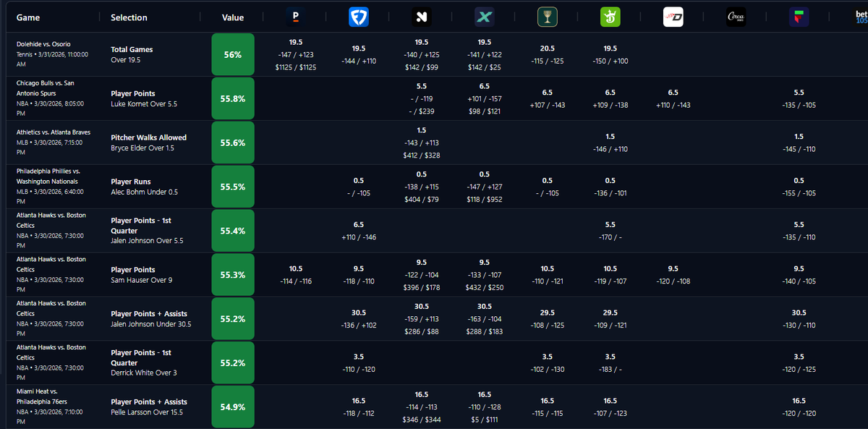Click the -144 / +110 odds cell
This screenshot has width=868, height=429.
click(359, 61)
